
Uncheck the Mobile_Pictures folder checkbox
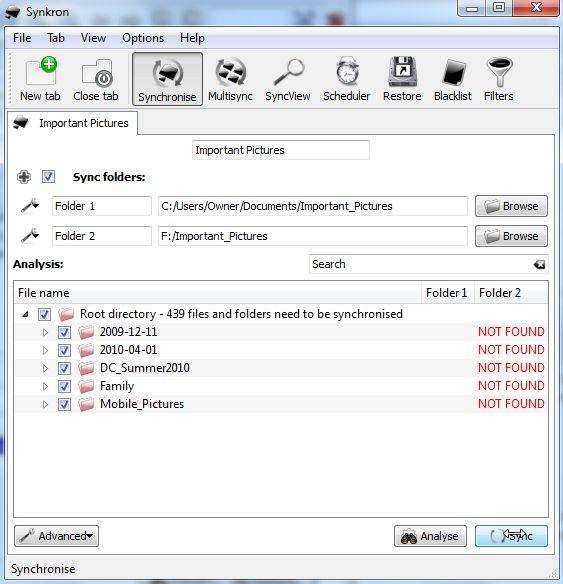(64, 404)
